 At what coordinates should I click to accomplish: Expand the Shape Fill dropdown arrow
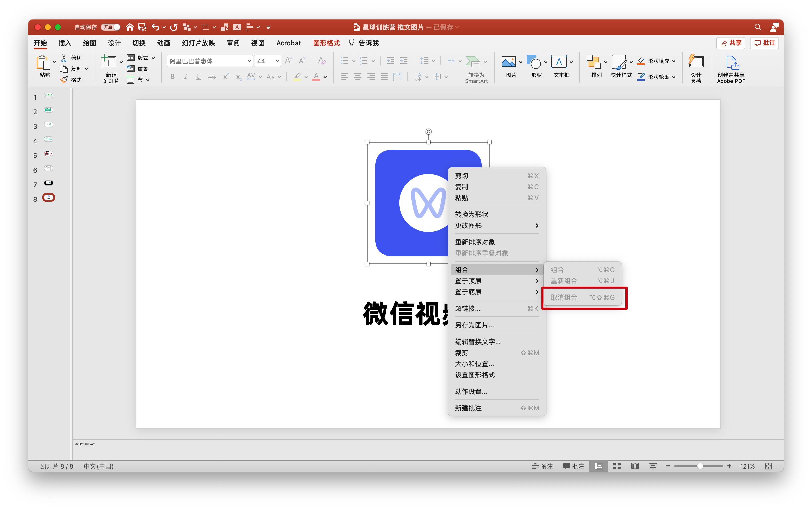point(674,61)
